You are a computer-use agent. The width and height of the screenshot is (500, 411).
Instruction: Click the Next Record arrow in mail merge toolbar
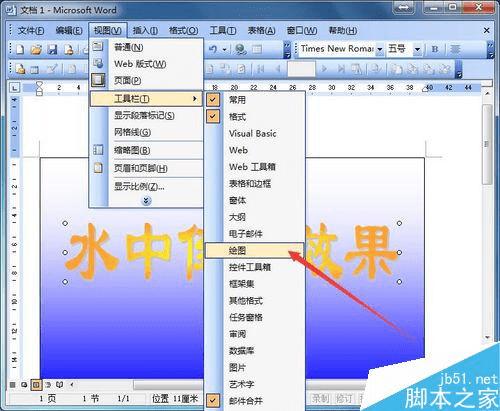[323, 69]
